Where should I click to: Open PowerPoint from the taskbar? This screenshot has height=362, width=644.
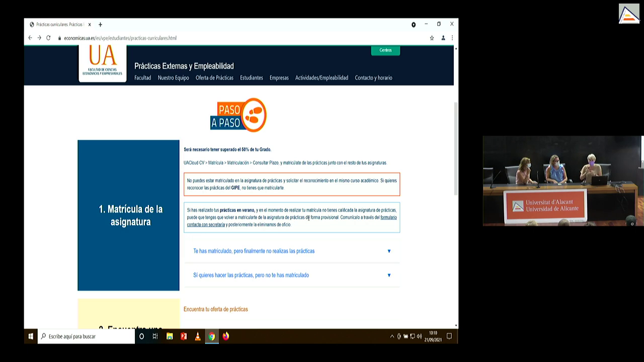click(184, 336)
